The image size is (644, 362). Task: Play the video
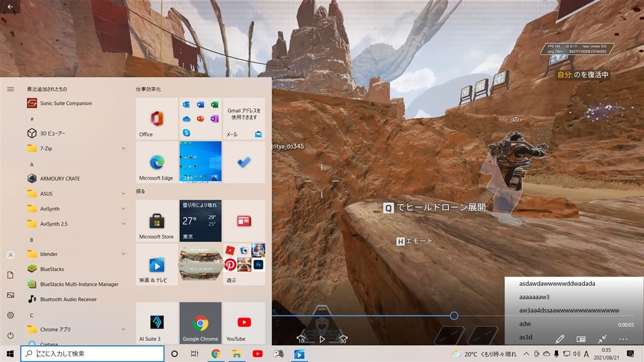(x=322, y=339)
